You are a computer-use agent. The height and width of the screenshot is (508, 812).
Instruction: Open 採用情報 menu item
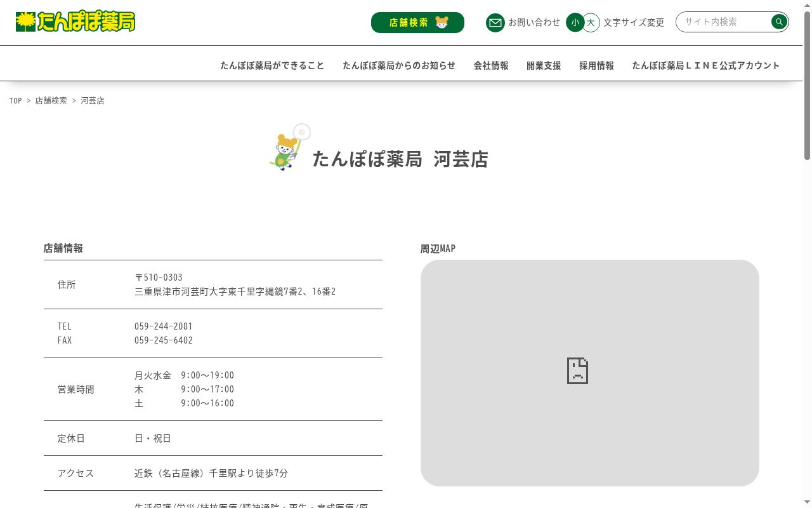pos(596,65)
